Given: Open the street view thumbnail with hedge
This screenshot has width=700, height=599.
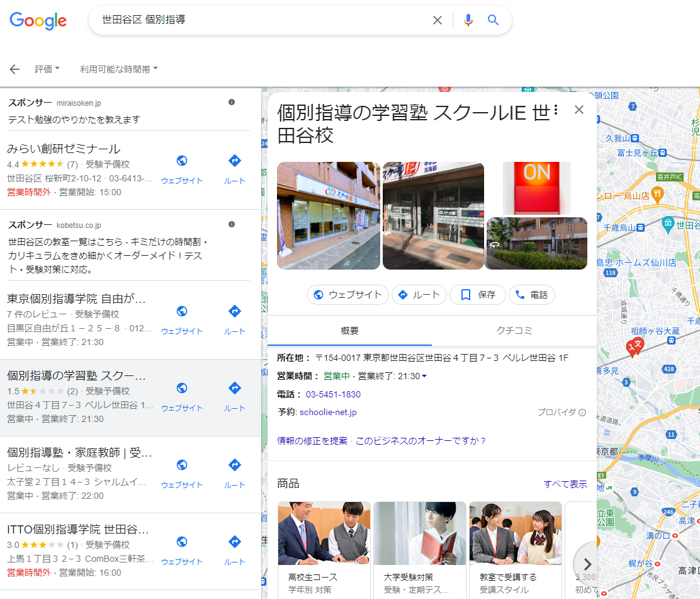Looking at the screenshot, I should point(536,243).
